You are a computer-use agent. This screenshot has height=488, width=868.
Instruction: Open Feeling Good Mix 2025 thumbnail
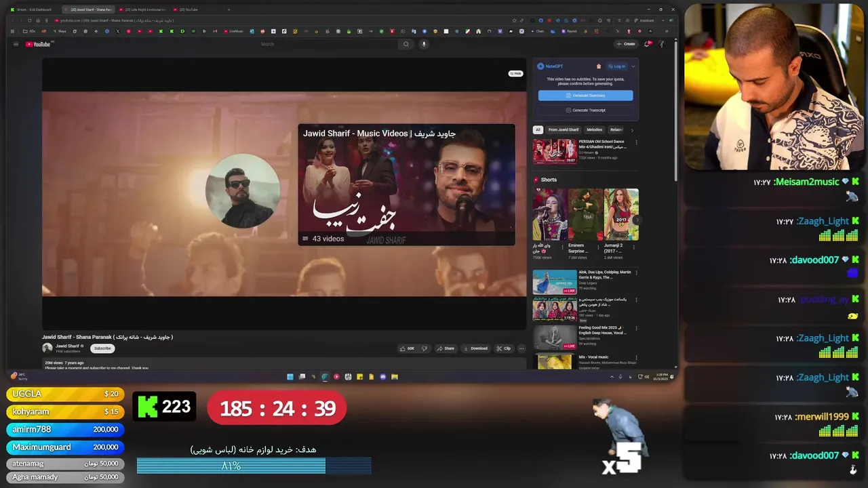point(555,338)
